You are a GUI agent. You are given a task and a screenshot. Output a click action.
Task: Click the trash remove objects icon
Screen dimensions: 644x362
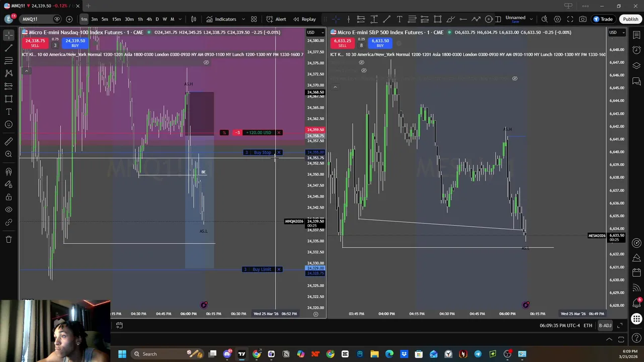[9, 239]
